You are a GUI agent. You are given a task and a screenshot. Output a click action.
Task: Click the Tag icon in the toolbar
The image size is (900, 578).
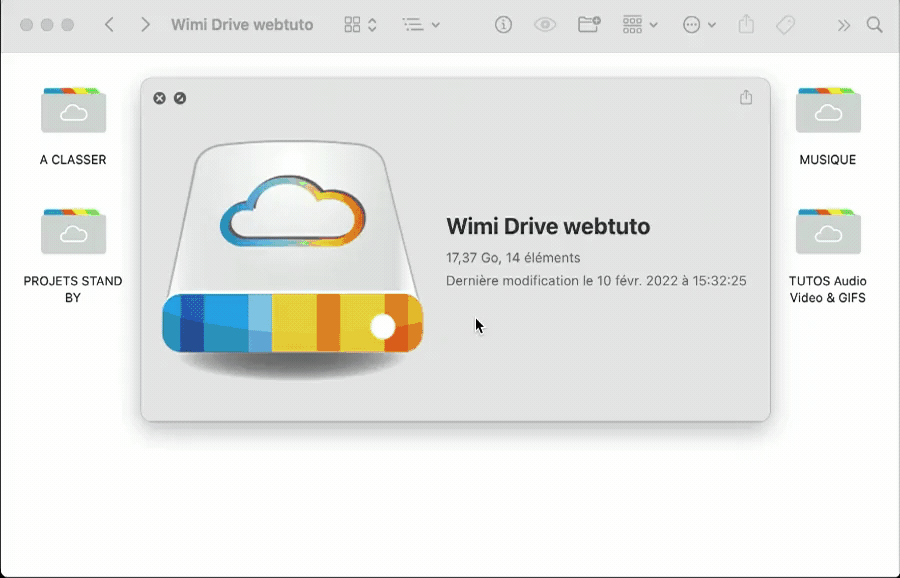pyautogui.click(x=786, y=24)
